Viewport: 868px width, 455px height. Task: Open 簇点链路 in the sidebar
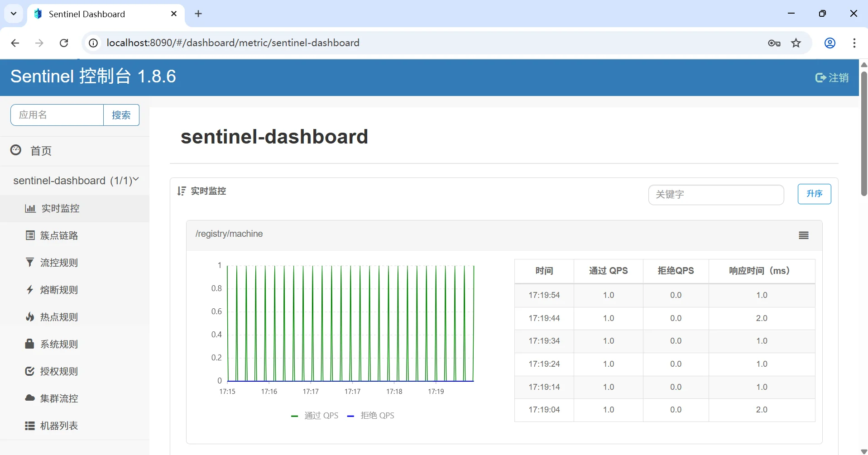pos(75,235)
